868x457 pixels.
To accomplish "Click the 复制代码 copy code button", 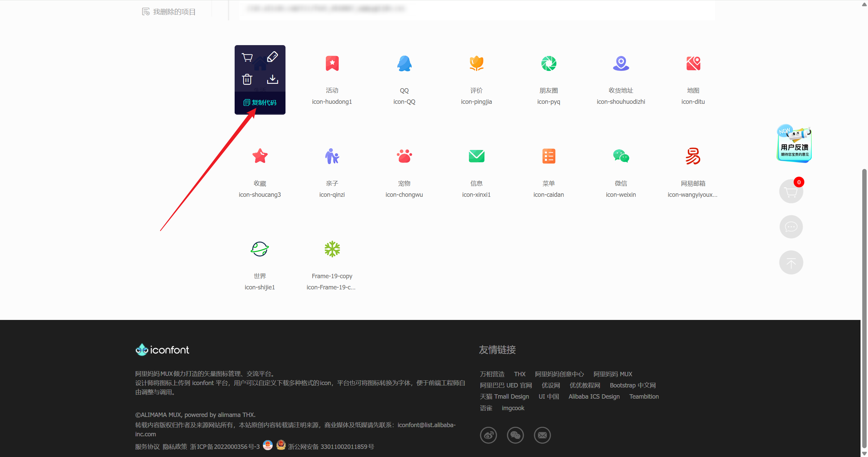I will click(x=260, y=102).
